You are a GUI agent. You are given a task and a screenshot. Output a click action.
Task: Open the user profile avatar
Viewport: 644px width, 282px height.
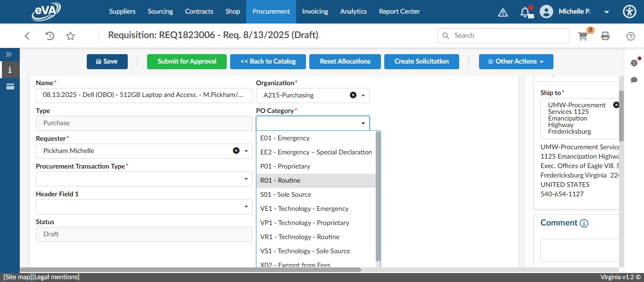(546, 11)
